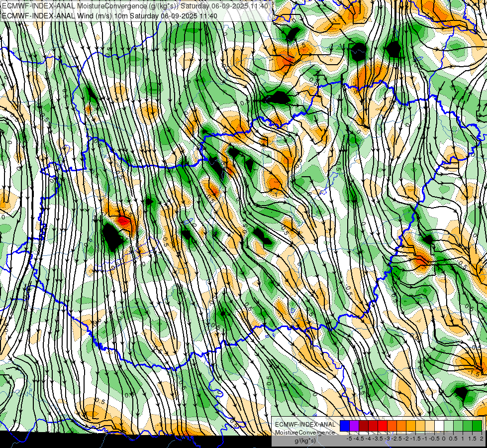Click the white legend color swatch

click(x=439, y=426)
